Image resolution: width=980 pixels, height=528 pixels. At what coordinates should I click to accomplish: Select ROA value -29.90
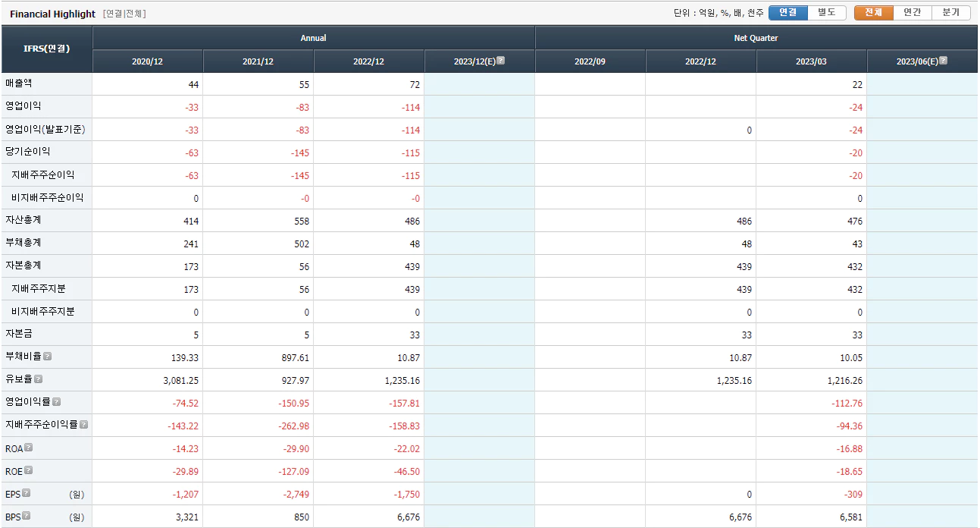coord(295,449)
